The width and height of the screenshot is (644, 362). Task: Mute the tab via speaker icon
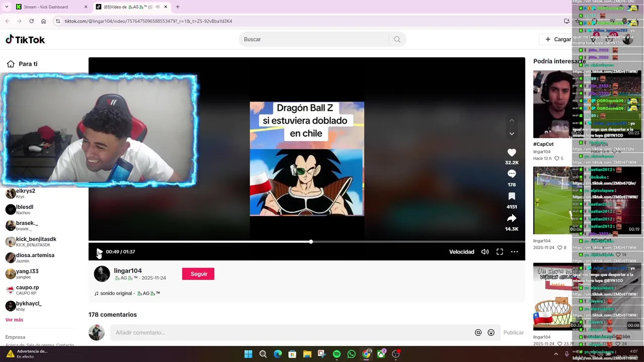(157, 7)
